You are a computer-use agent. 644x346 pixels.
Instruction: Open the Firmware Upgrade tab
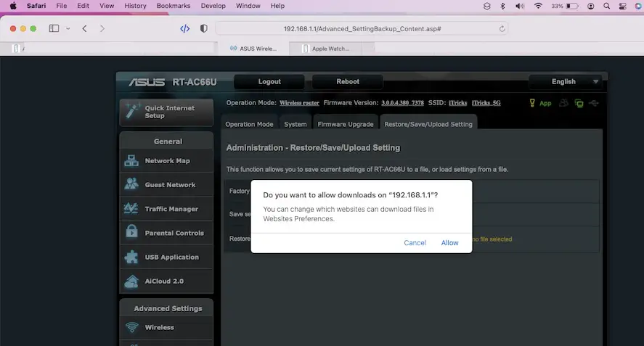coord(346,124)
